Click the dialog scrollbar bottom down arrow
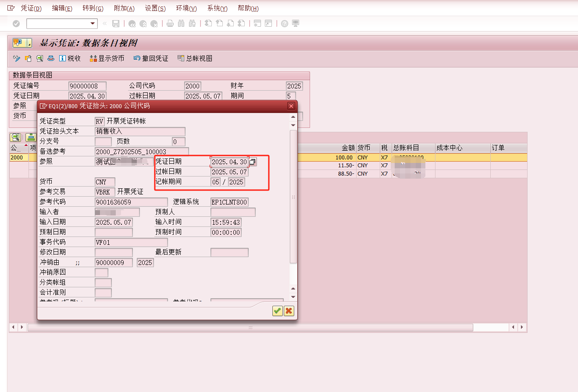The image size is (578, 392). 293,297
